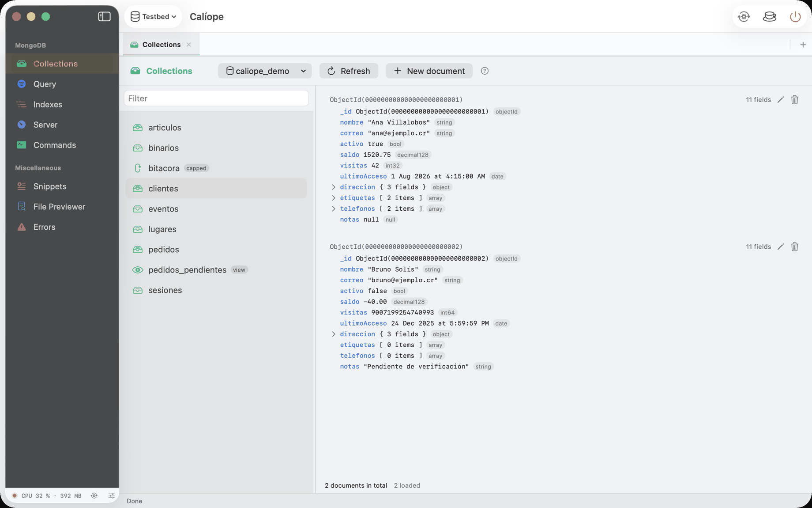Select the eventos collection
Image resolution: width=812 pixels, height=508 pixels.
[x=216, y=209]
